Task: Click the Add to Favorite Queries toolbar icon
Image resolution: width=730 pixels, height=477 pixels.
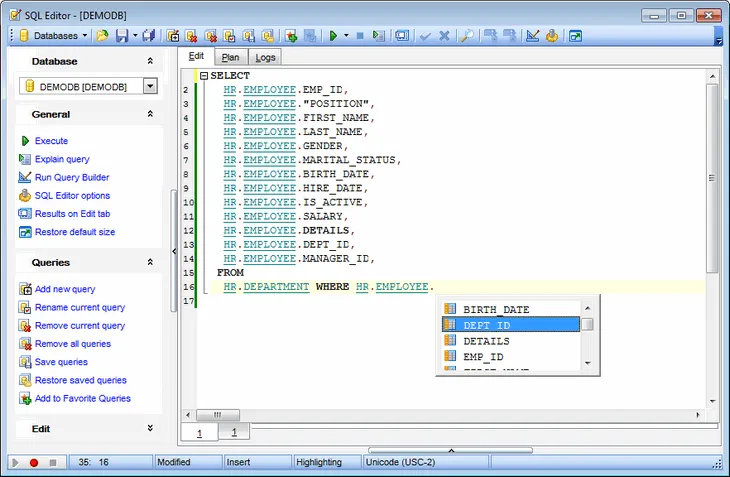Action: [x=291, y=36]
